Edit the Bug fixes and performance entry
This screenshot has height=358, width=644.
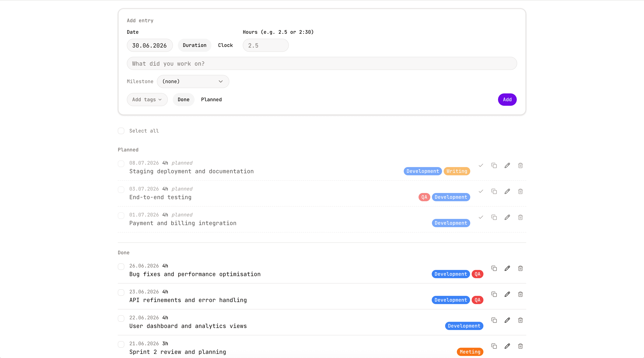tap(507, 268)
